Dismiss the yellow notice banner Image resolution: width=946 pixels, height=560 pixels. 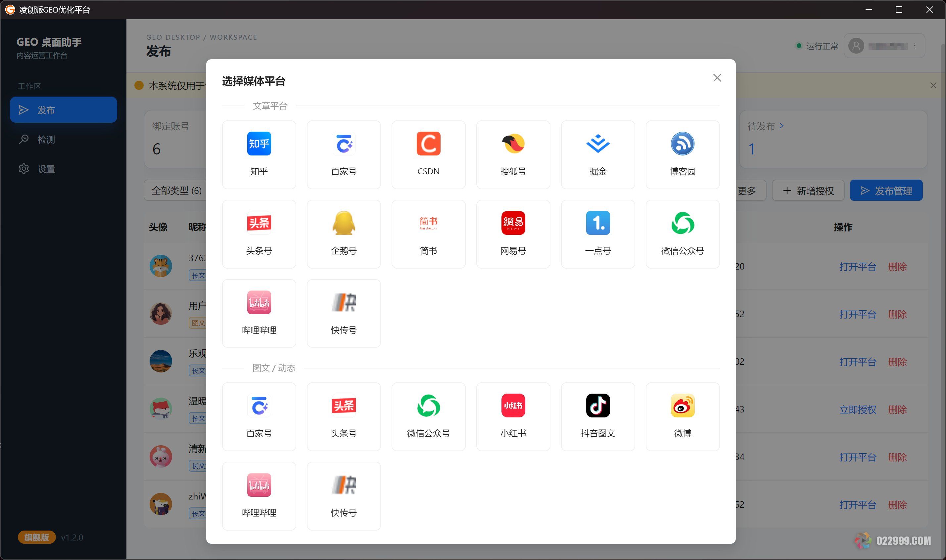point(933,86)
